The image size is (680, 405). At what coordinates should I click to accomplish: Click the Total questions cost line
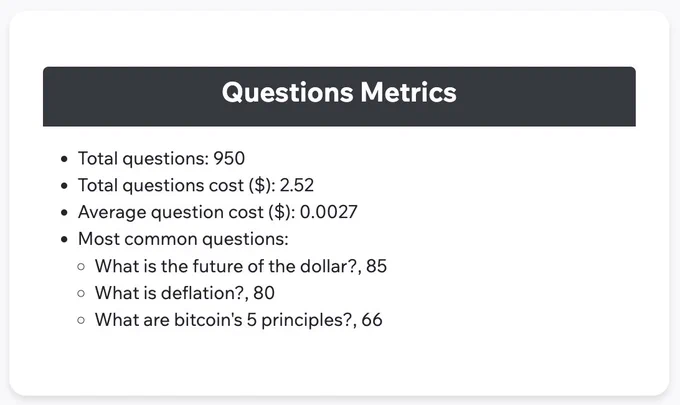196,185
